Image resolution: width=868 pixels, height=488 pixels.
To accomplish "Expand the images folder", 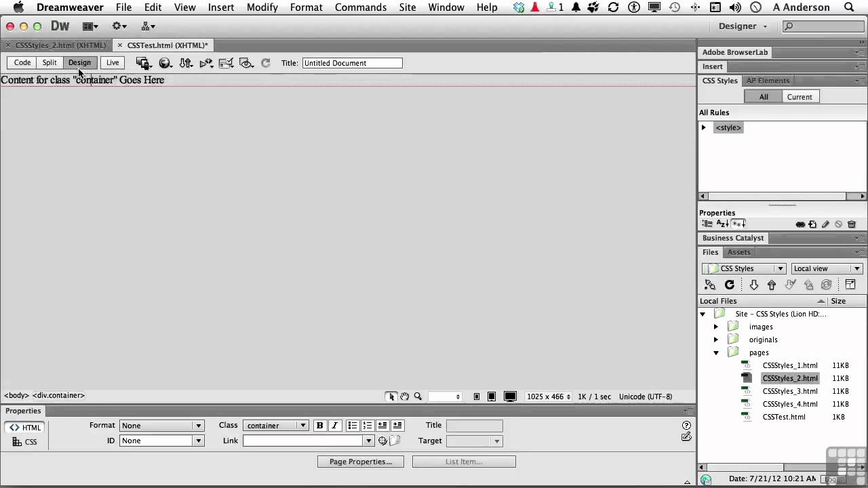I will (x=716, y=327).
